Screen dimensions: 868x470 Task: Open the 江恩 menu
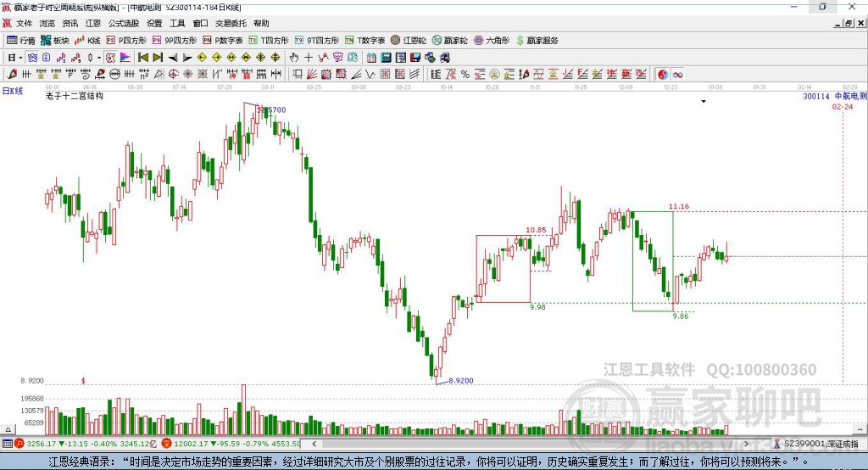point(93,23)
